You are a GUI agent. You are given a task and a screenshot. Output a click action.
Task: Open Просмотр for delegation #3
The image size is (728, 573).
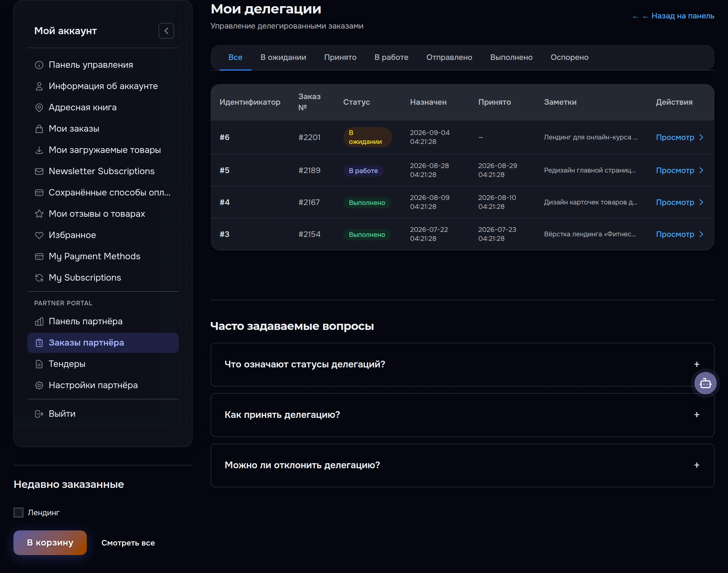click(680, 234)
